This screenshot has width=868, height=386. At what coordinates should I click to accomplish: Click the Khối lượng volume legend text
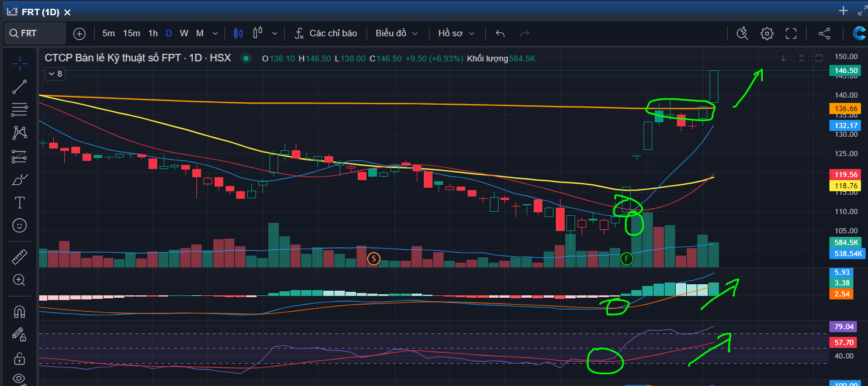click(487, 58)
